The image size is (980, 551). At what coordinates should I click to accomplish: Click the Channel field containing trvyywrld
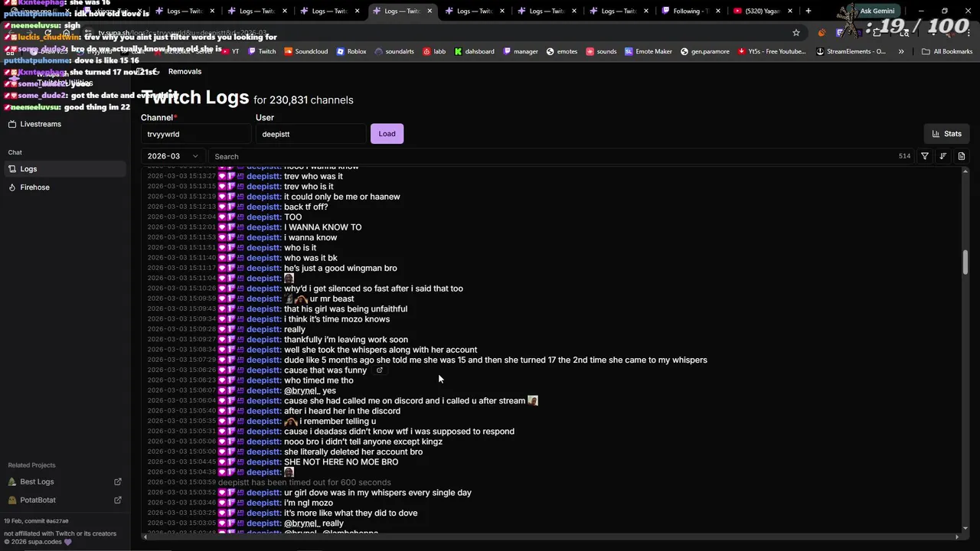(195, 134)
